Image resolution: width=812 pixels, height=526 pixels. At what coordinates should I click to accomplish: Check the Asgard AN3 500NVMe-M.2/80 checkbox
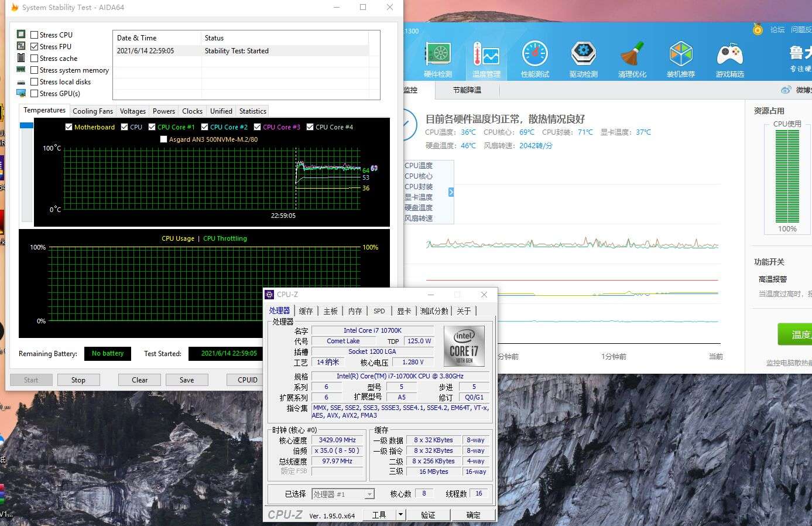pos(164,139)
